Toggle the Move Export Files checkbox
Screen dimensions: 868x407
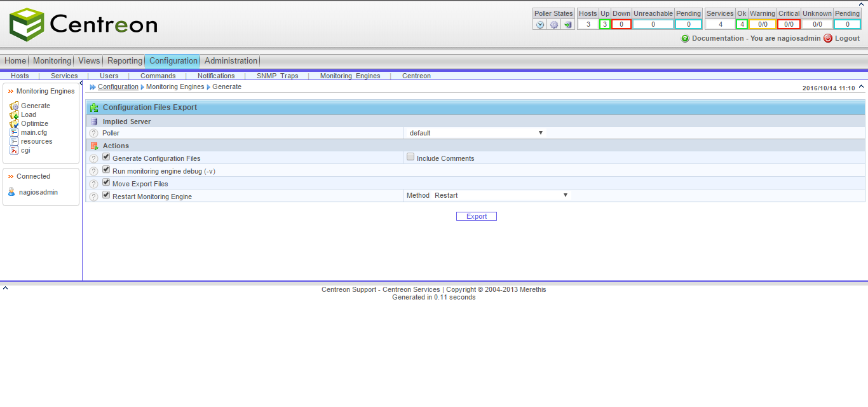pyautogui.click(x=106, y=183)
